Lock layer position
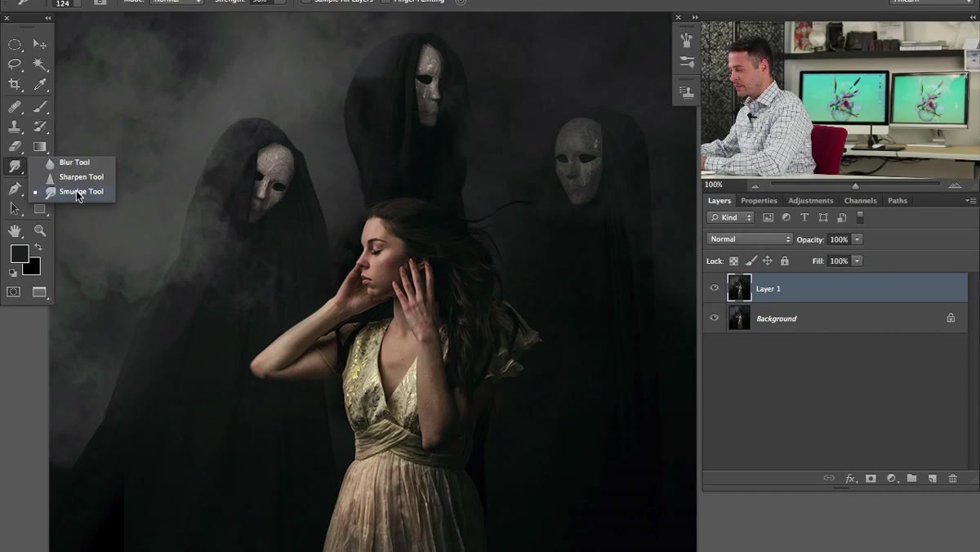The height and width of the screenshot is (552, 980). [x=768, y=261]
